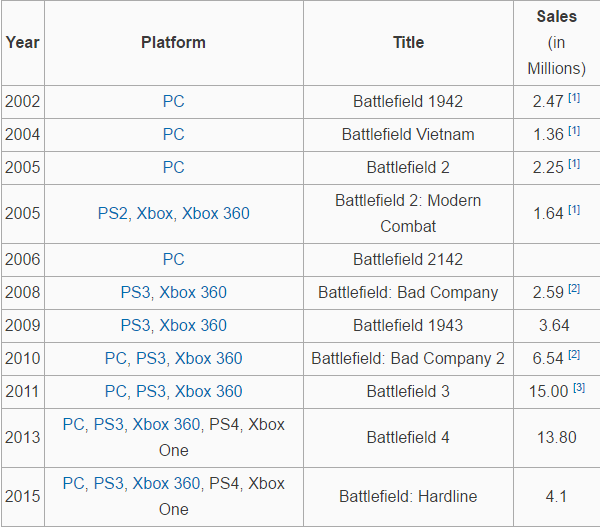
Task: Open PC link in Battlefield 3 row
Action: click(116, 392)
